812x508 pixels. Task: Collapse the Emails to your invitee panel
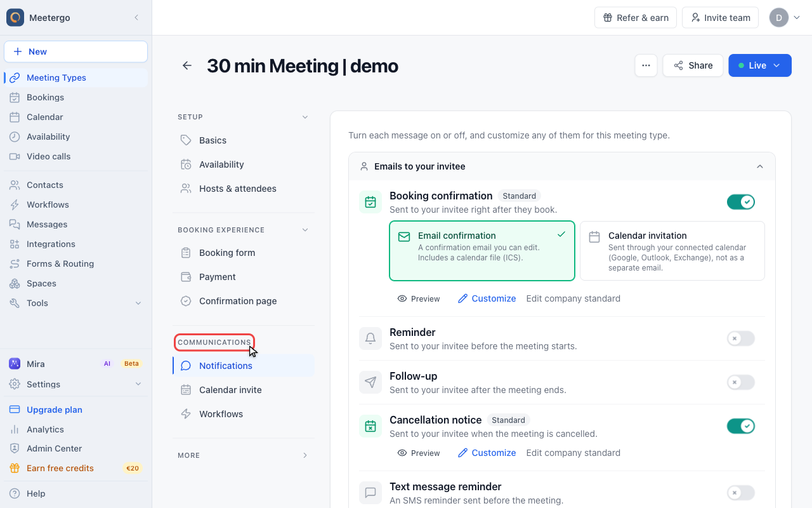[760, 166]
